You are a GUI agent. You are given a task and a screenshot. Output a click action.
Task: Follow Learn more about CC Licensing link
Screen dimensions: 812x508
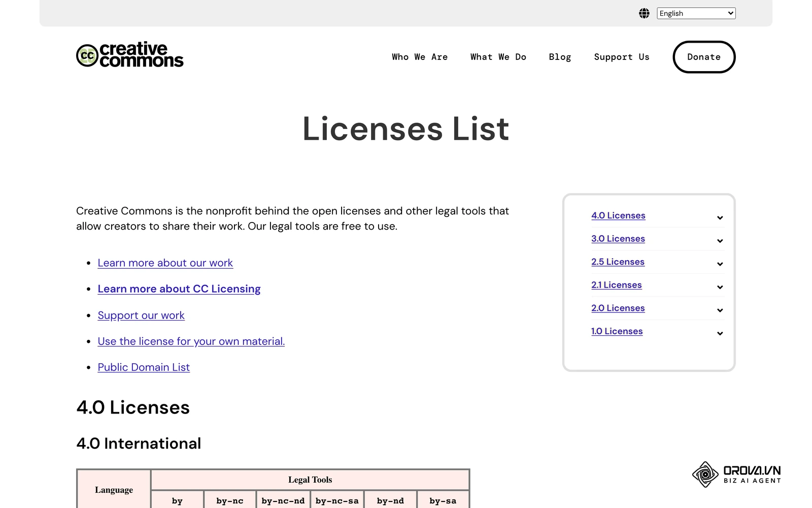pos(179,289)
